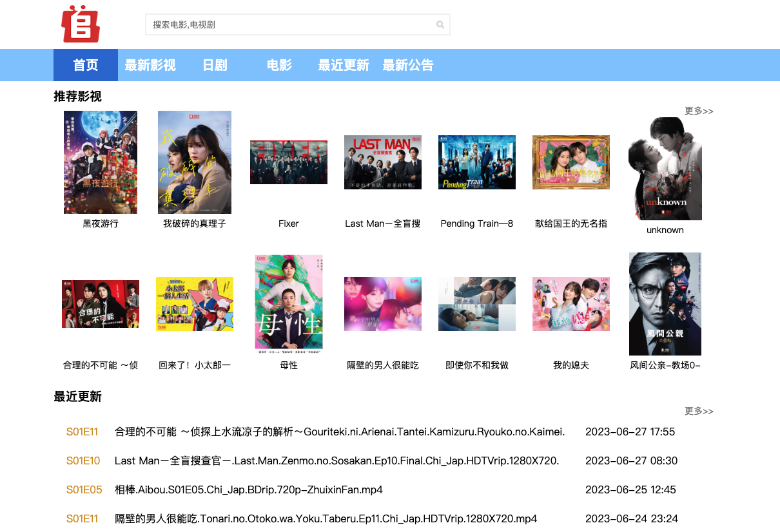Open the 隔壁的男人很能吃 poster

coord(383,304)
